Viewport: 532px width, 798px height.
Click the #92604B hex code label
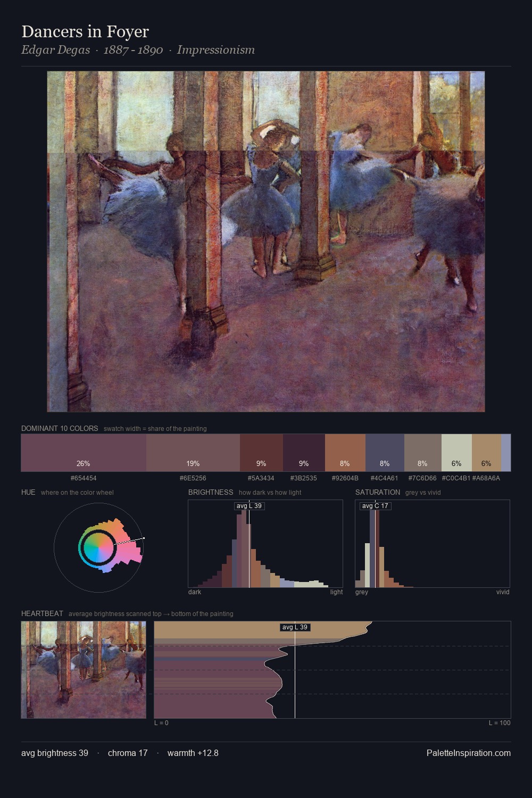(345, 478)
